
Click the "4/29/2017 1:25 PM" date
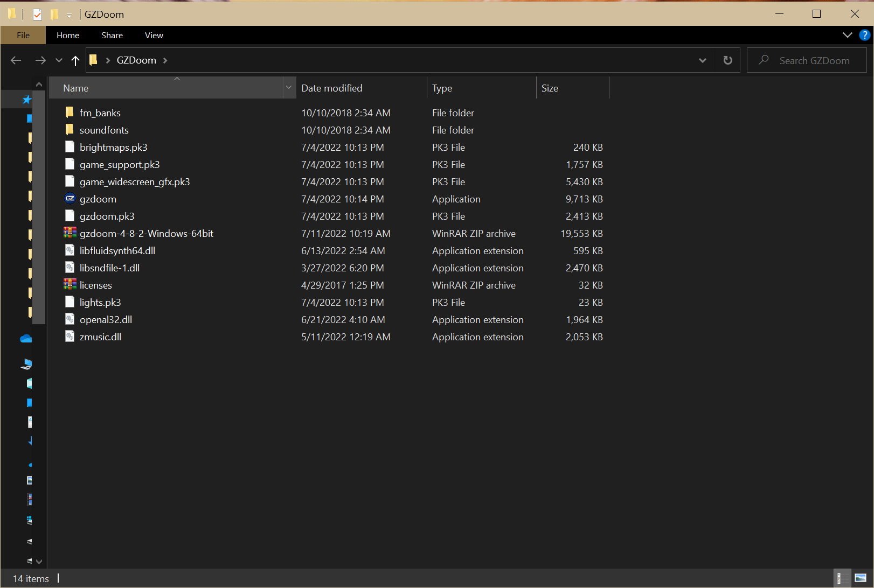coord(343,285)
